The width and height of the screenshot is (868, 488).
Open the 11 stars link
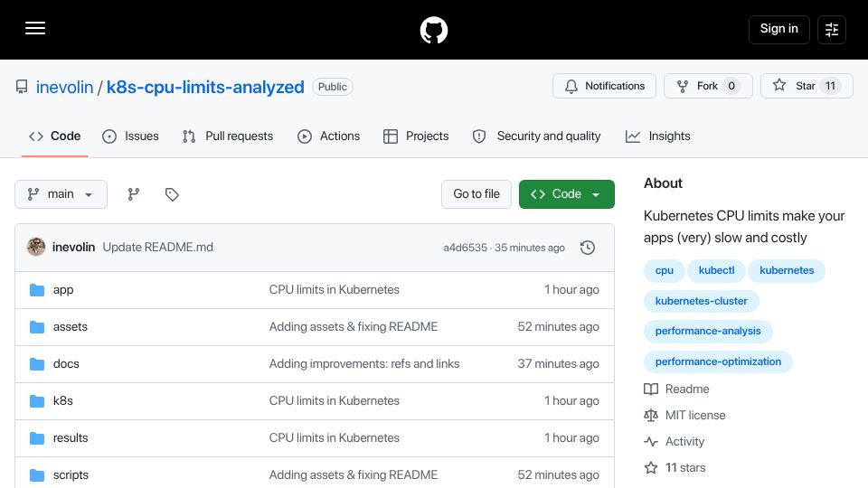675,468
